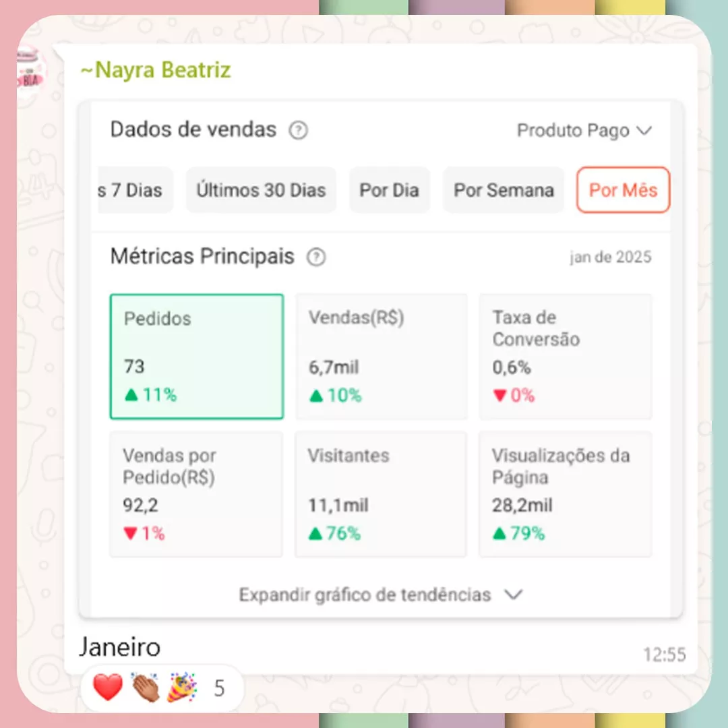Open the Produto Pago dropdown

tap(584, 131)
